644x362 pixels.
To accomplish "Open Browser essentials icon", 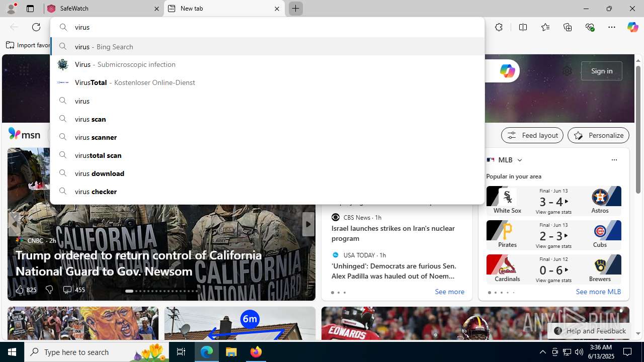I will pyautogui.click(x=590, y=27).
